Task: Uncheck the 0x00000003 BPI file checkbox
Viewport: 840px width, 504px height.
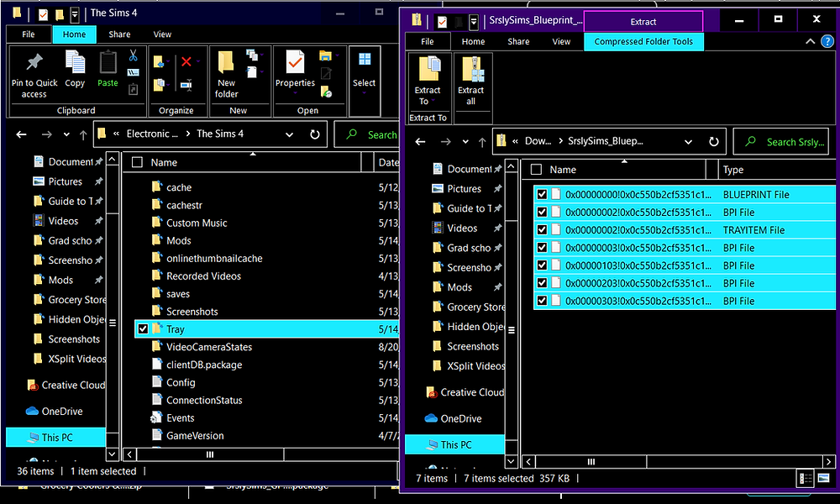Action: click(x=542, y=248)
